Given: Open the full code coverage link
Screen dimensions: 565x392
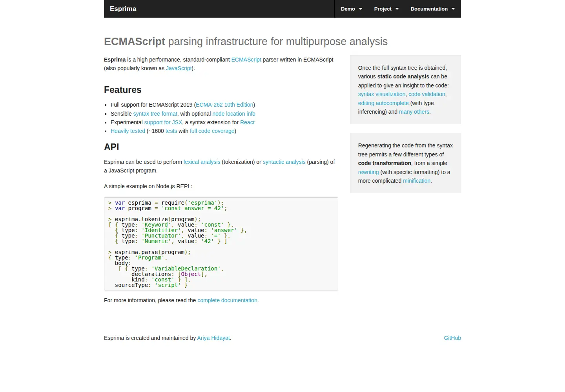Looking at the screenshot, I should pyautogui.click(x=212, y=131).
